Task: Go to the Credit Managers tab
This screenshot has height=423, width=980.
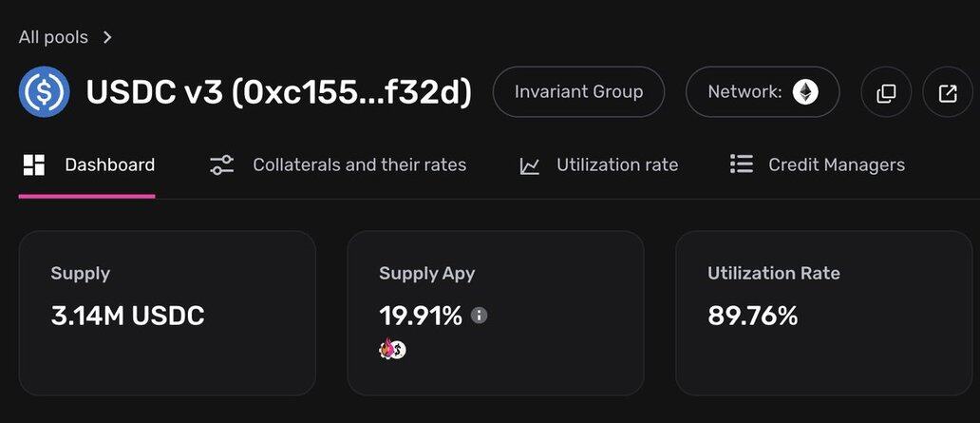Action: (837, 165)
